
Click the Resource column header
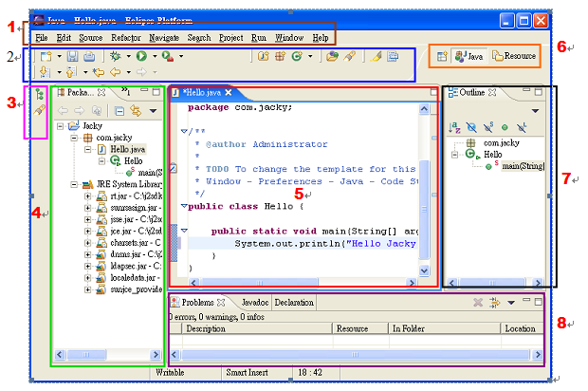click(360, 328)
